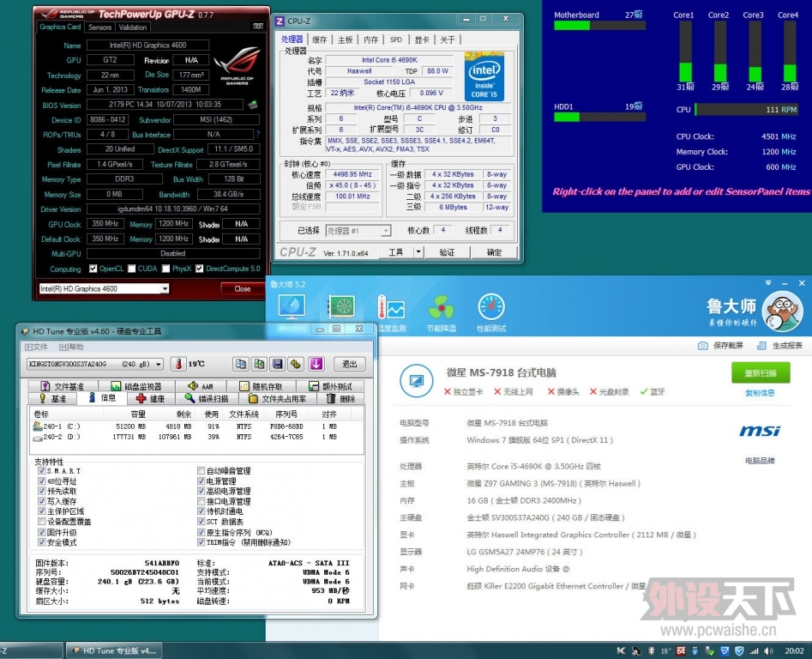Toggle the PhysX checkbox in GPU-Z

165,269
